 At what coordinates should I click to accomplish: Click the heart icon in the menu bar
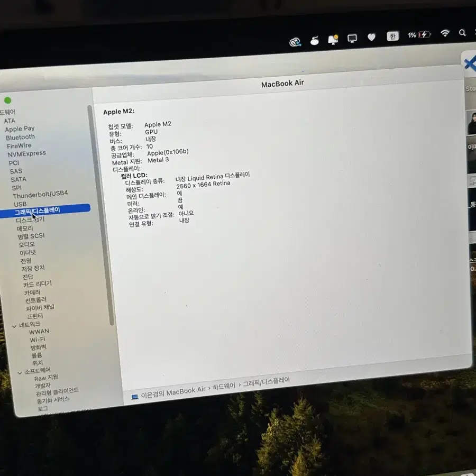tap(371, 38)
